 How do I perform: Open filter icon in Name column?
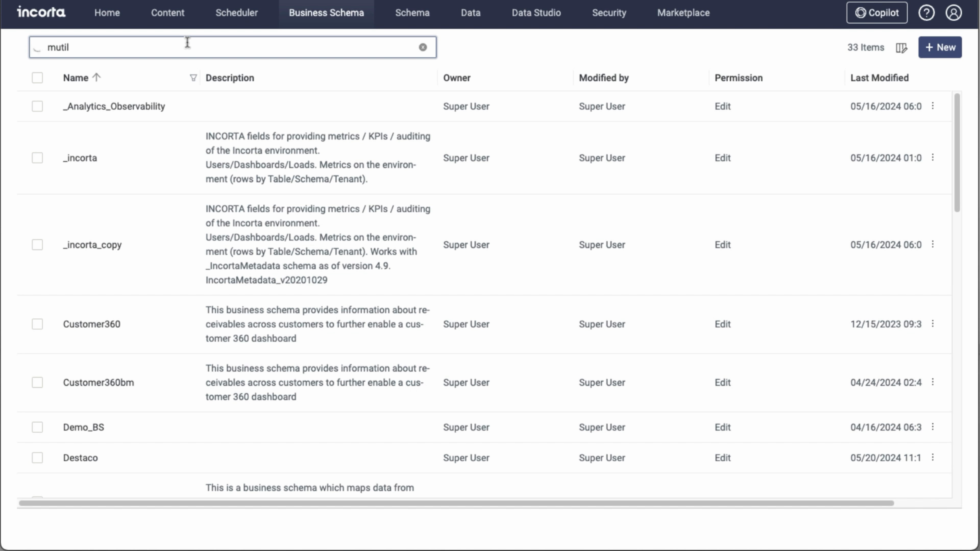193,78
